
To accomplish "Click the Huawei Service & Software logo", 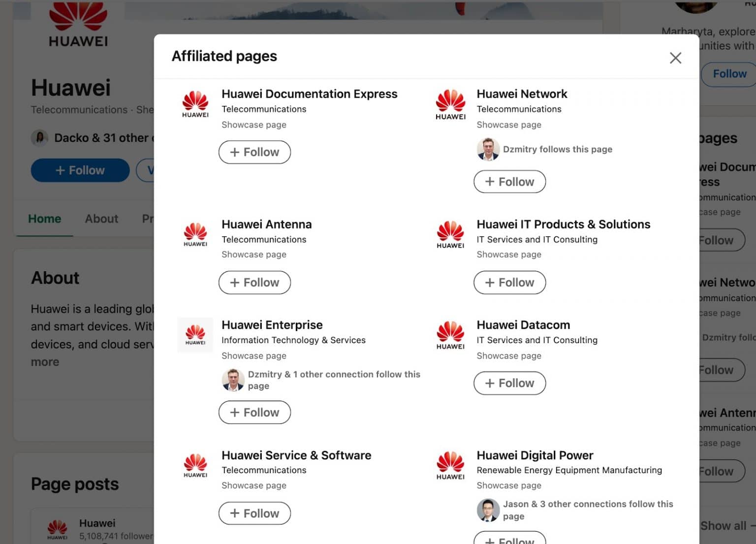I will pyautogui.click(x=195, y=466).
